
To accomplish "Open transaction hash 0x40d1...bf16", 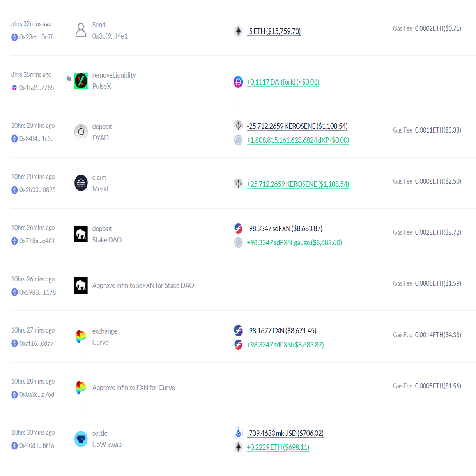I will (x=37, y=446).
